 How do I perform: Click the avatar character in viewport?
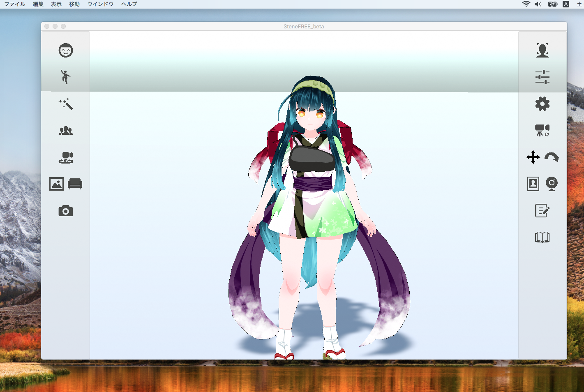pos(319,218)
